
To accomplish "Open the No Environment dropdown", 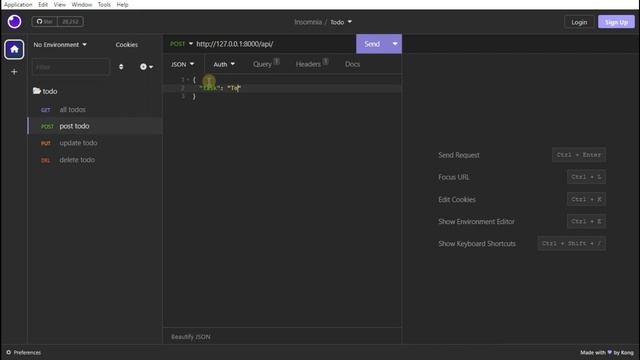I will click(60, 44).
